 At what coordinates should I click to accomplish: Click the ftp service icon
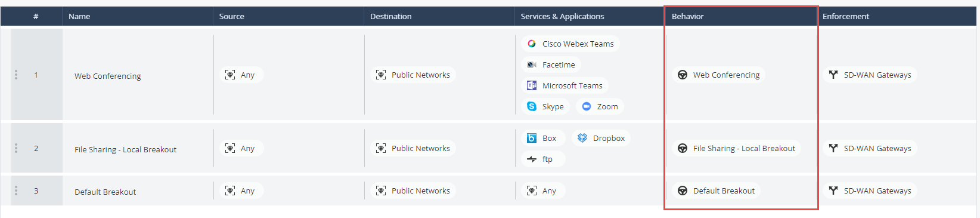point(532,159)
